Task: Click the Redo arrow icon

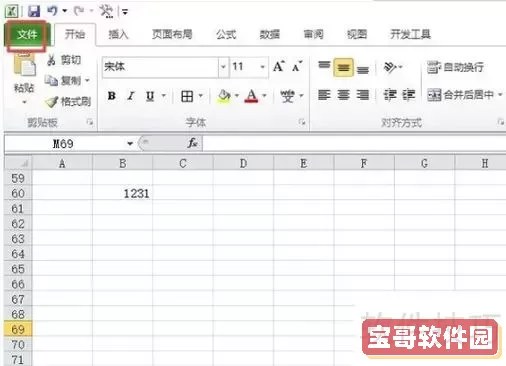Action: [x=79, y=11]
